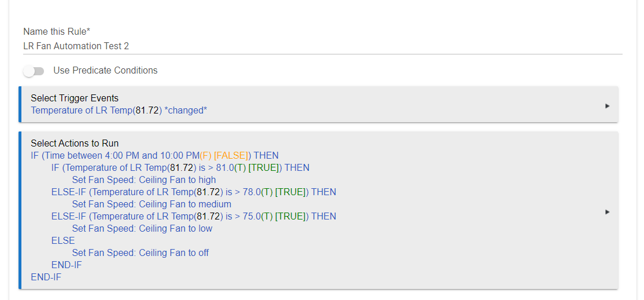Click the Ceiling Fan to high action
Screen dimensions: 644x300
pos(143,180)
